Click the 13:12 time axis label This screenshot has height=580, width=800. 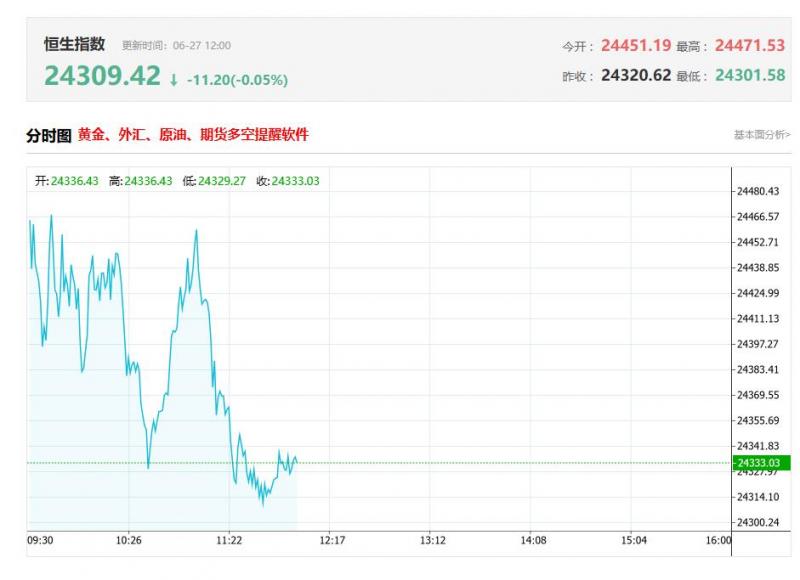click(433, 540)
